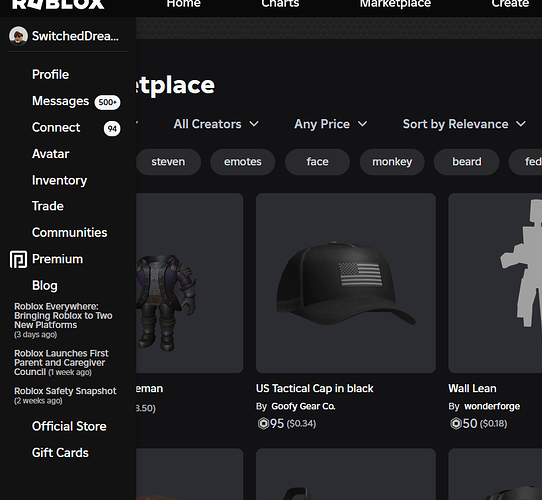The image size is (542, 500).
Task: Click the Robux icon beside price 95
Action: coord(263,423)
